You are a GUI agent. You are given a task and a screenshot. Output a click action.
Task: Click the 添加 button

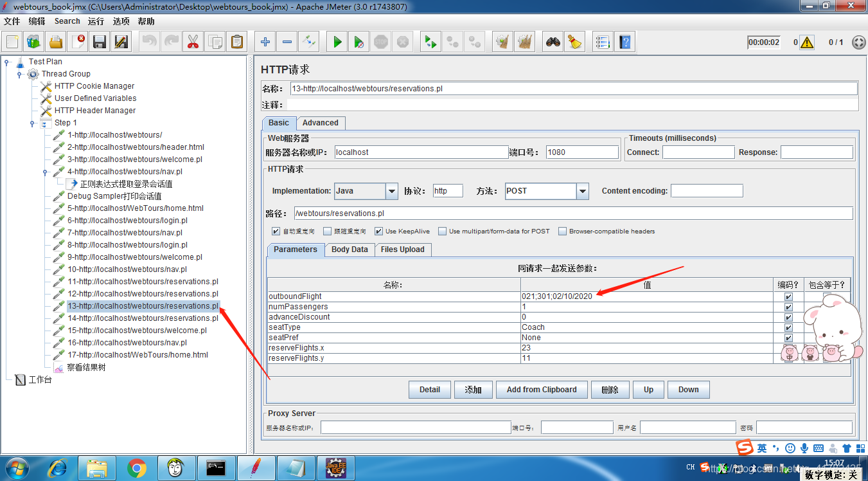[x=474, y=390]
